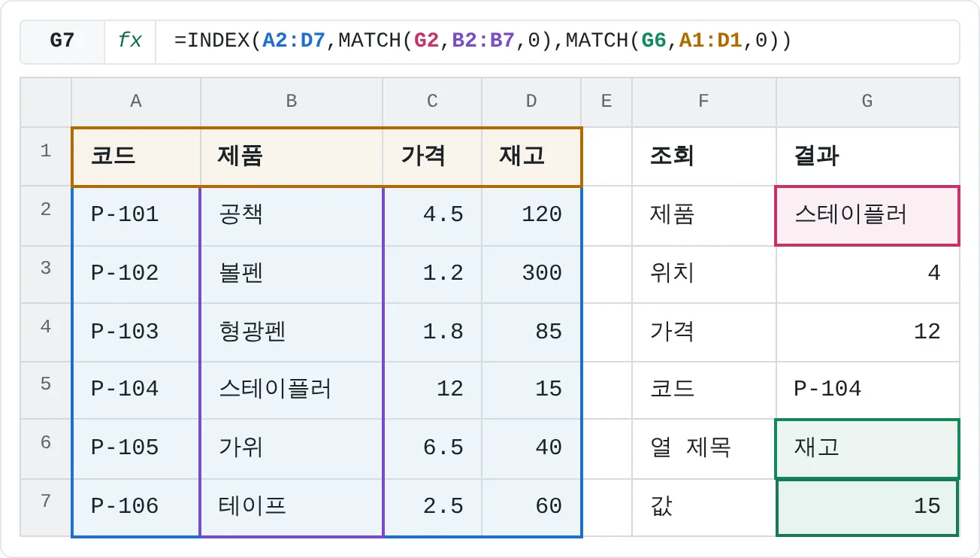Select the 테이프 product cell
Image resolution: width=980 pixels, height=558 pixels.
[292, 507]
